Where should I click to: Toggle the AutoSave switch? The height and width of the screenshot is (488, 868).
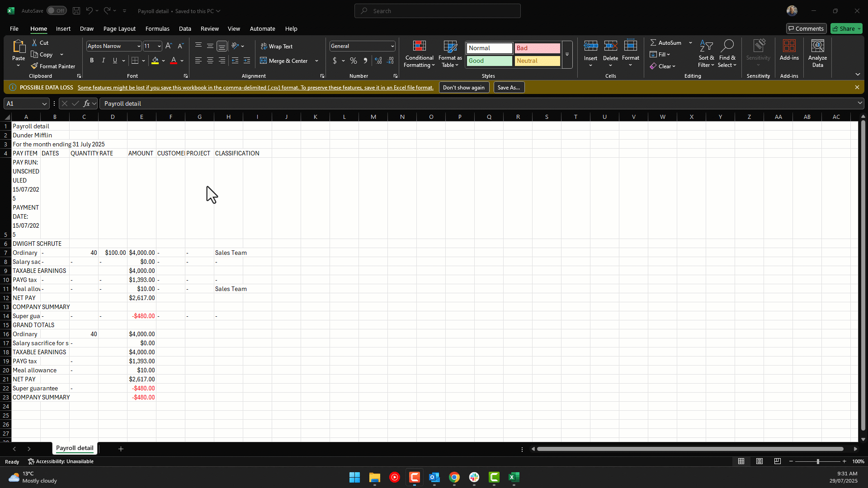tap(57, 11)
